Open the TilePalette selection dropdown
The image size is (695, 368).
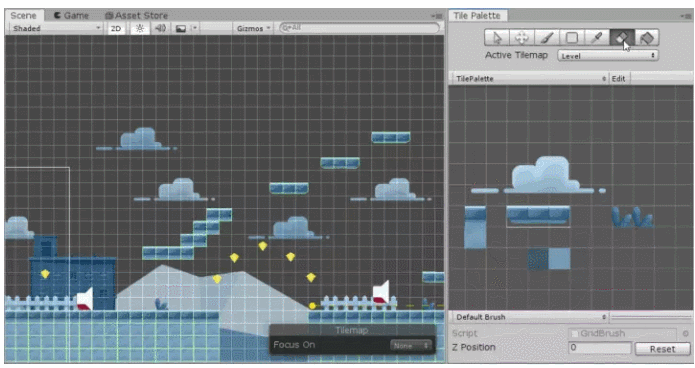[530, 78]
